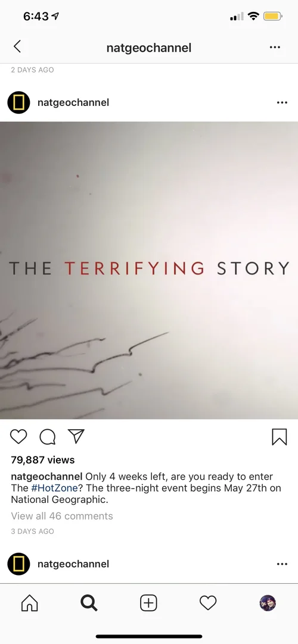
Task: Open the comment bubble icon
Action: 47,437
